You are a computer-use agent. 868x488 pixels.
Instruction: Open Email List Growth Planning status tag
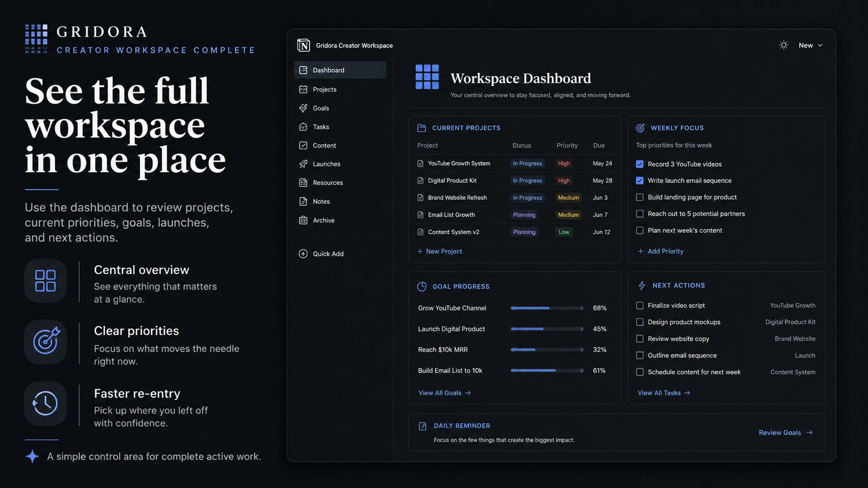tap(524, 215)
